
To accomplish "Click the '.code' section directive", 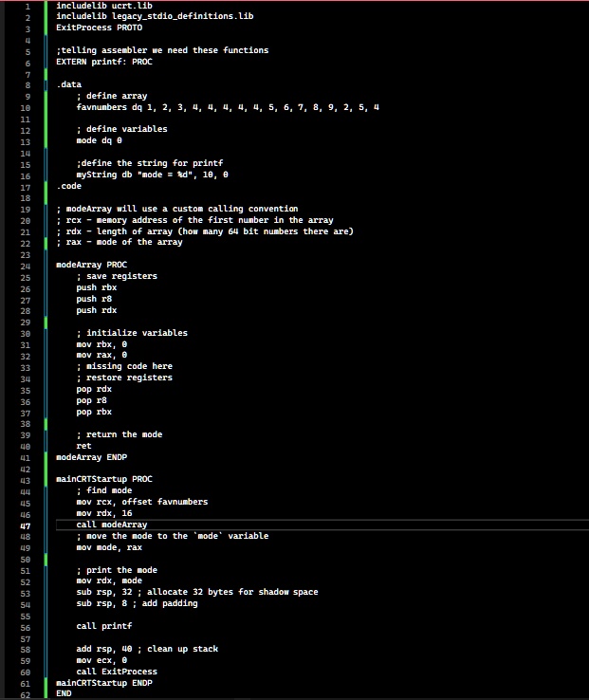I will (x=69, y=186).
